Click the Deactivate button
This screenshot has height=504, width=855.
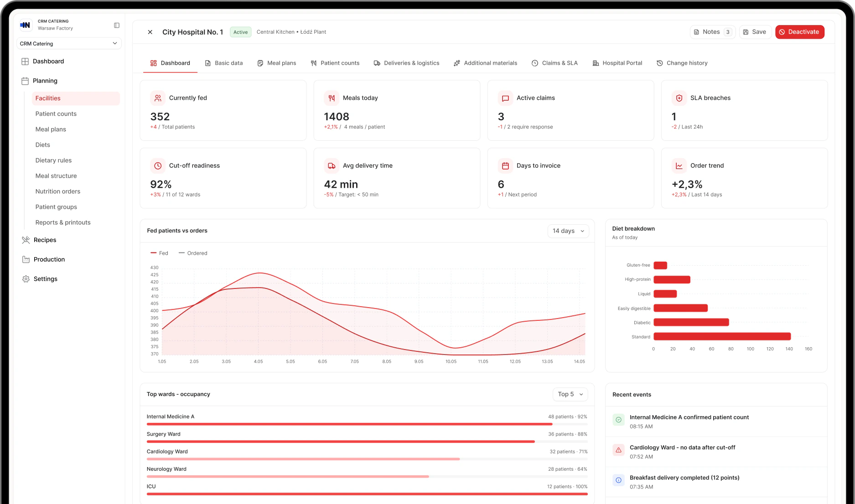coord(799,32)
